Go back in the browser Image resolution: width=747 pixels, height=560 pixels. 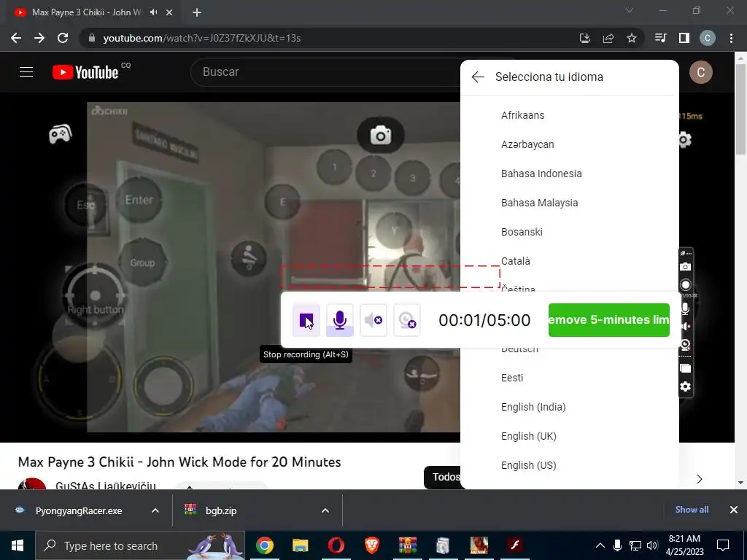[16, 38]
